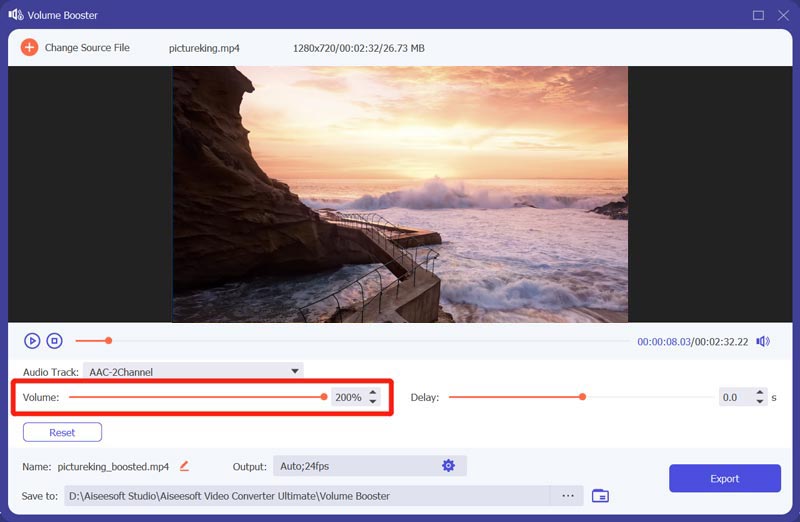Viewport: 800px width, 522px height.
Task: Decrease the delay value with down arrow
Action: tap(759, 402)
